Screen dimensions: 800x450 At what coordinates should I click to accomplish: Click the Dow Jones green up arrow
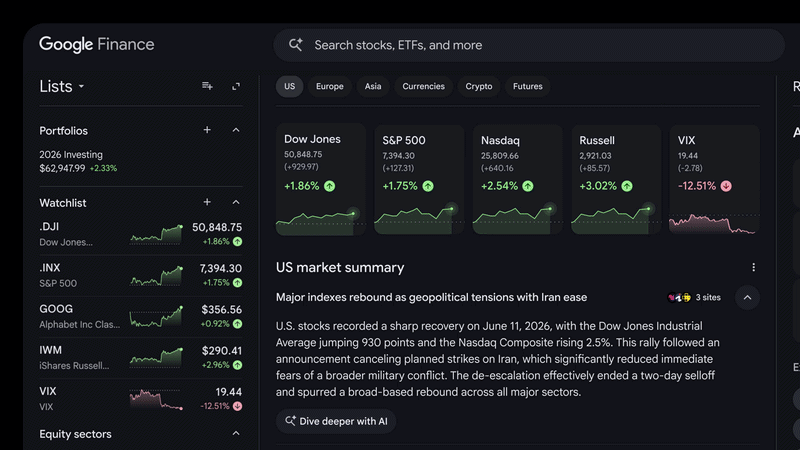click(330, 186)
